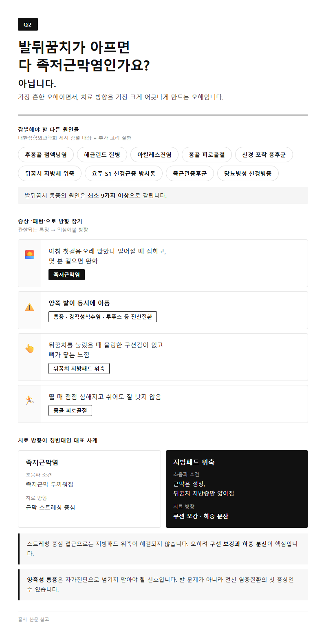Select the 당뇨병성 신경병증 chip
This screenshot has width=326, height=644.
[248, 173]
